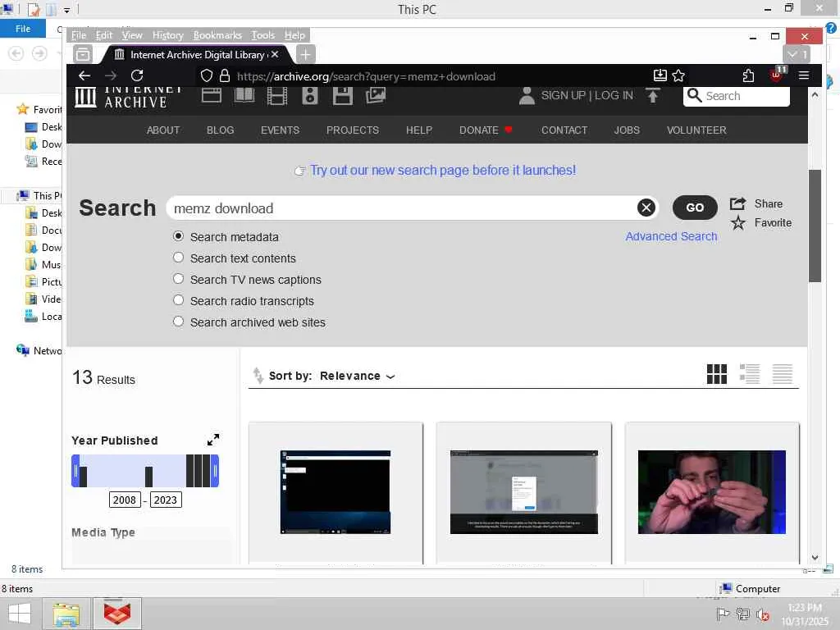This screenshot has height=630, width=840.
Task: Open the Advanced Search link
Action: [671, 236]
